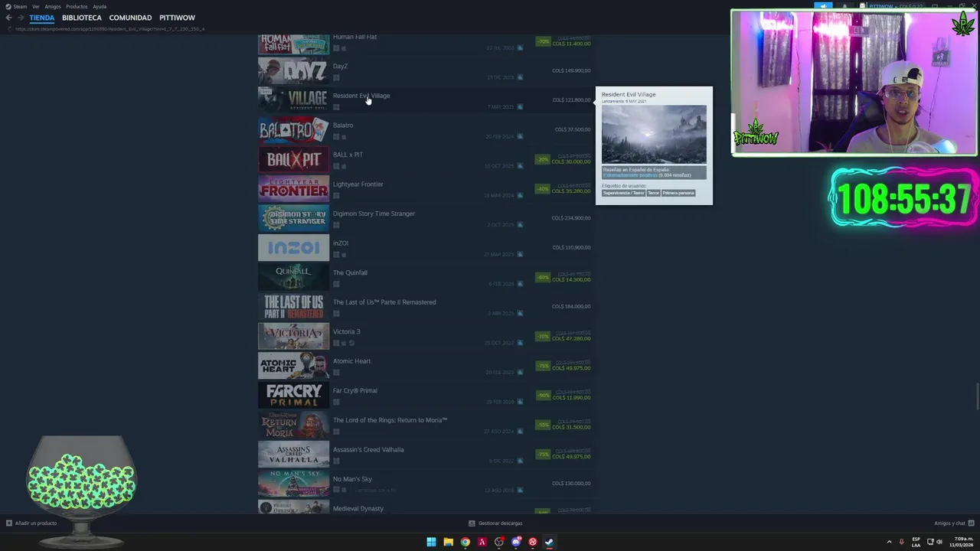980x551 pixels.
Task: Open the Productos menu
Action: point(77,6)
